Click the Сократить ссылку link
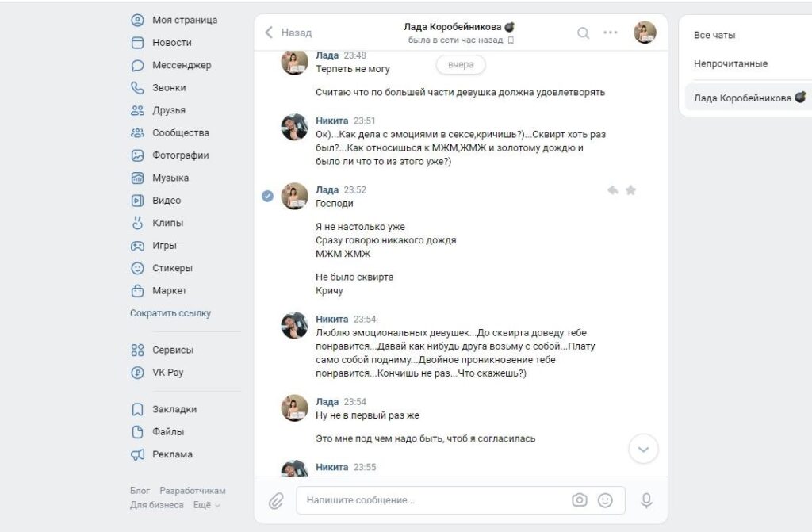 170,313
